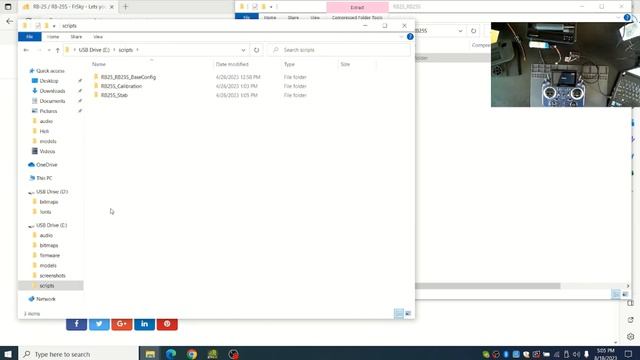The width and height of the screenshot is (640, 360).
Task: Open Videos in Quick access
Action: 47,151
